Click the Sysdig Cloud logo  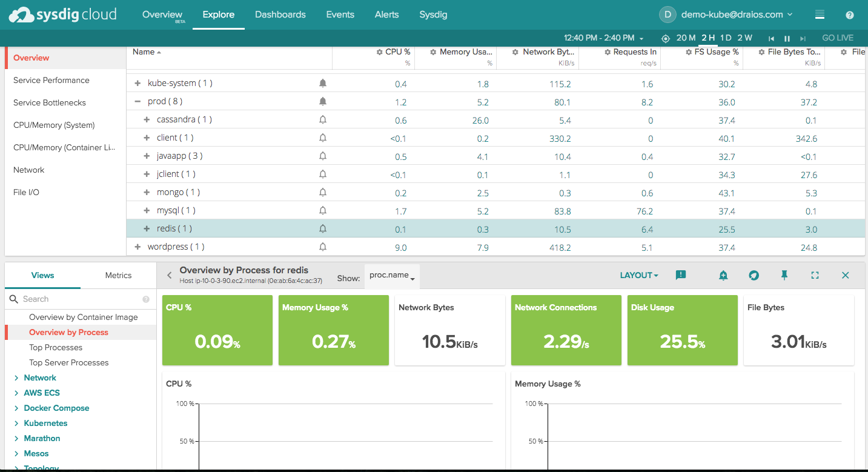click(64, 15)
